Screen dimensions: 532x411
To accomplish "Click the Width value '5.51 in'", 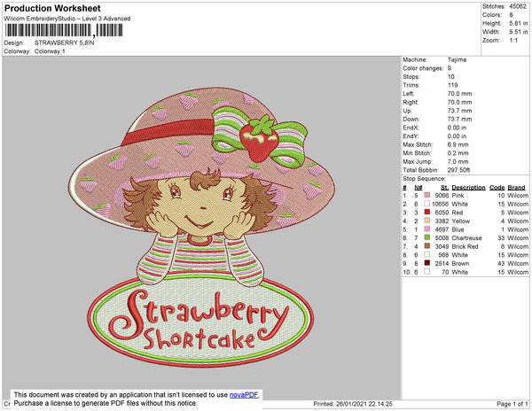I will (x=518, y=32).
